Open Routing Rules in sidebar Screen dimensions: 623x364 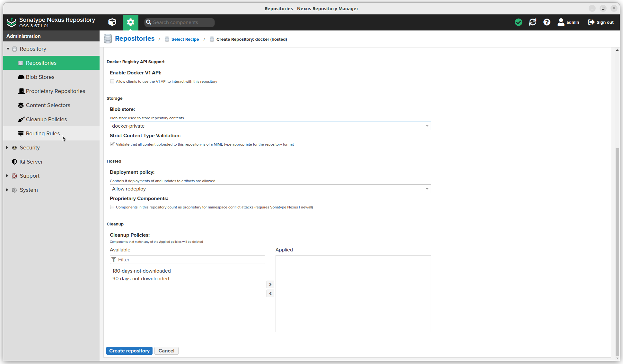(x=51, y=133)
